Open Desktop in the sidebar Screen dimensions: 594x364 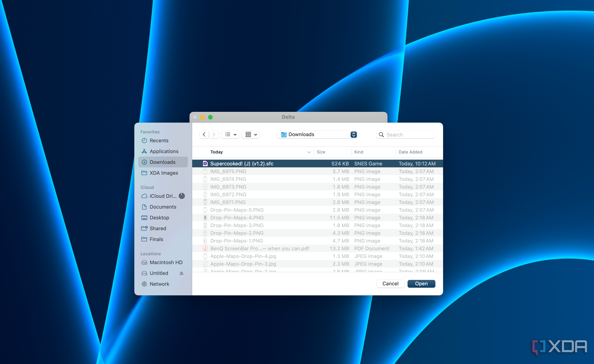(163, 218)
